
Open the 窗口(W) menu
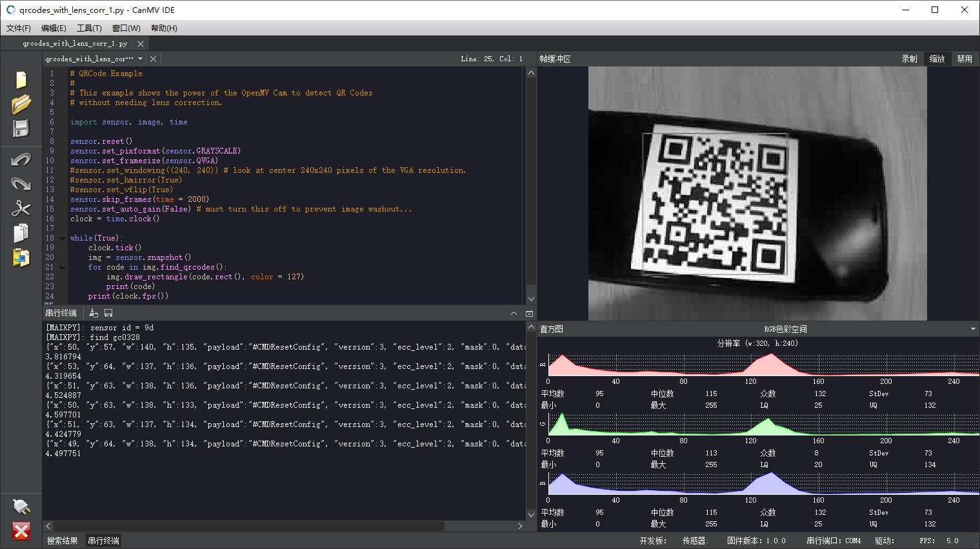pyautogui.click(x=126, y=28)
